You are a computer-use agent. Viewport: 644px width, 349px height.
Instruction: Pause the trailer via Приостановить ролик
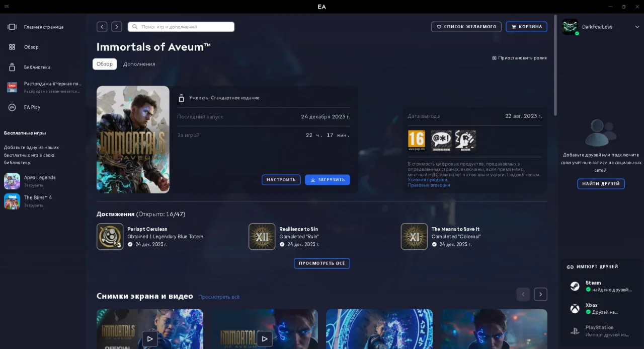click(520, 58)
